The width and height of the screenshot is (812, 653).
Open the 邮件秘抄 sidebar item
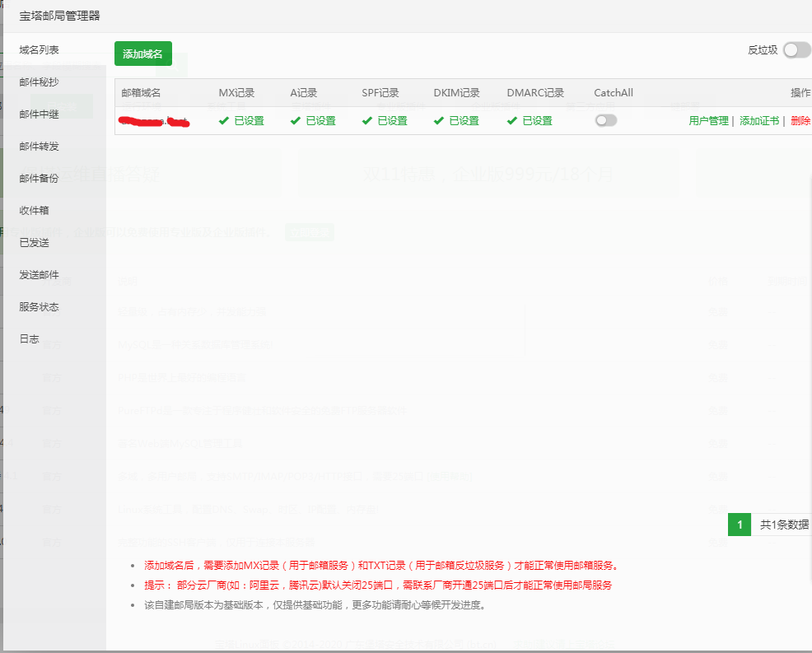click(x=39, y=82)
